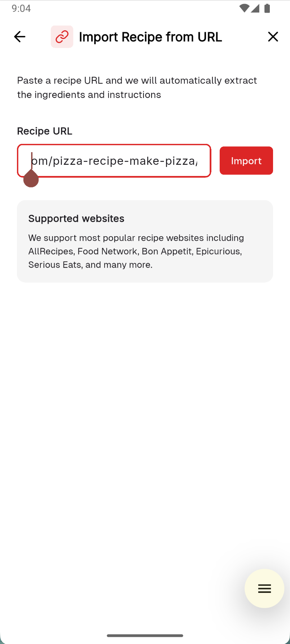290x644 pixels.
Task: Focus the Recipe URL text field
Action: click(114, 161)
